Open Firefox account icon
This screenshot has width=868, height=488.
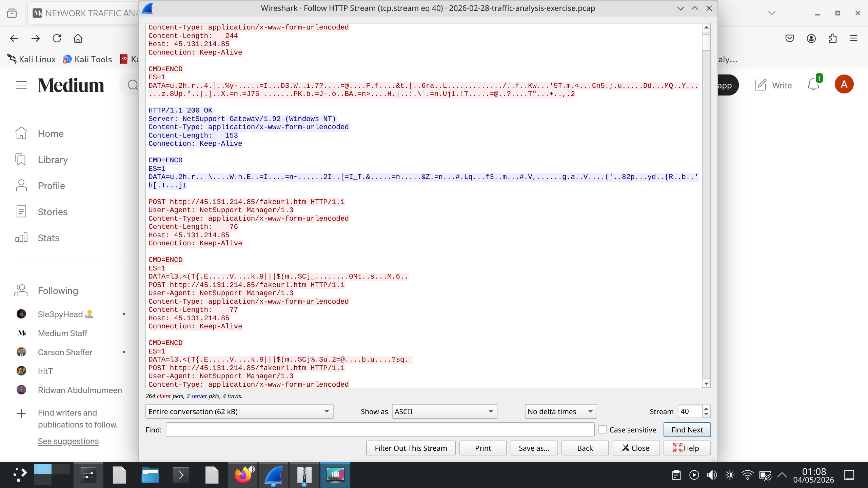(x=811, y=38)
